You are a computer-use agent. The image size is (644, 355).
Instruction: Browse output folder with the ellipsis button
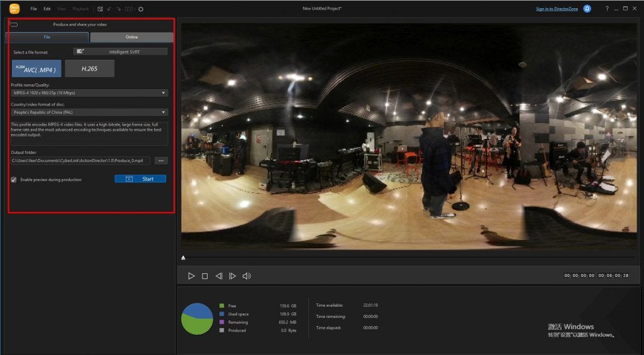click(x=161, y=161)
